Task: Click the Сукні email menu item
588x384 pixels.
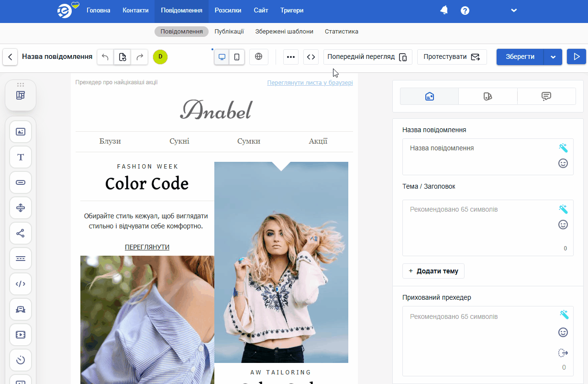Action: tap(179, 141)
